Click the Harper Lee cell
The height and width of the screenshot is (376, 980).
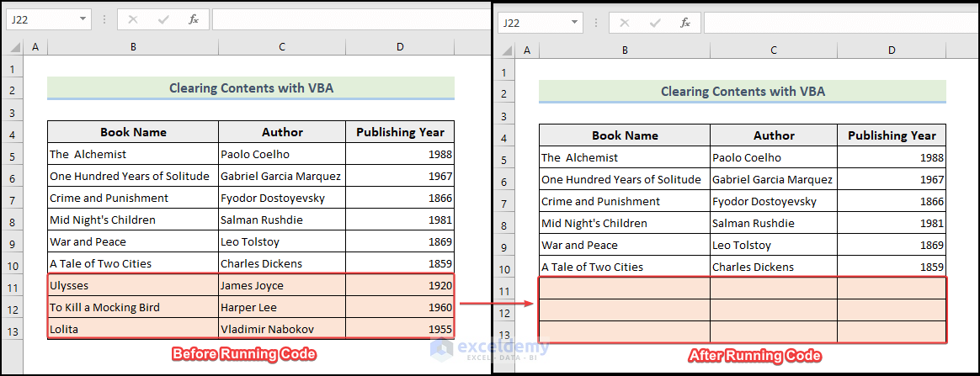pos(282,307)
